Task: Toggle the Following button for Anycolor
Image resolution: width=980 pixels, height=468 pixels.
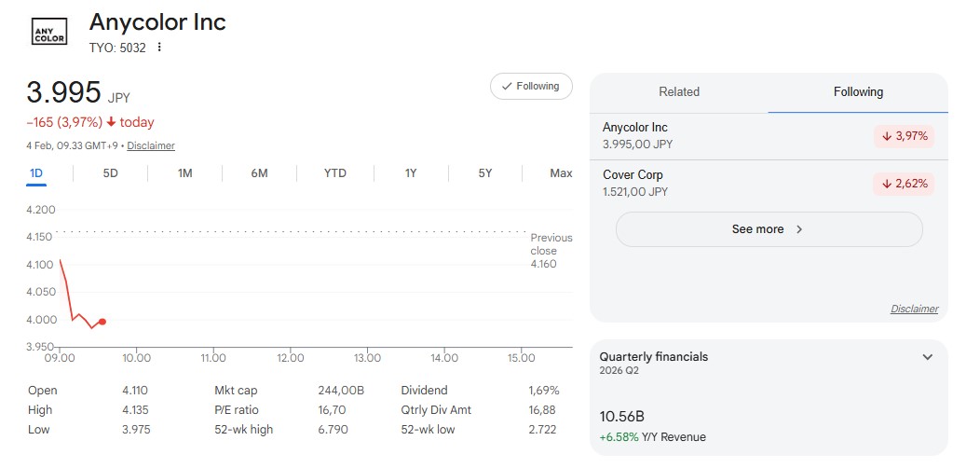Action: tap(531, 87)
